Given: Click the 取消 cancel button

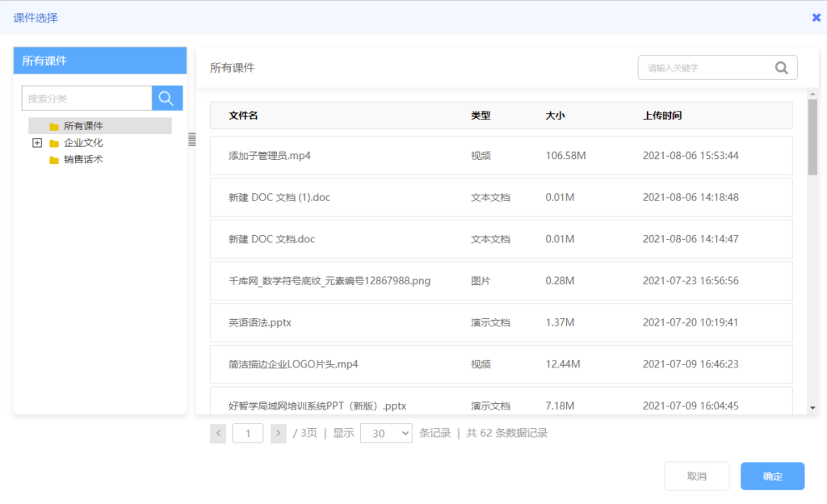Looking at the screenshot, I should (x=697, y=476).
